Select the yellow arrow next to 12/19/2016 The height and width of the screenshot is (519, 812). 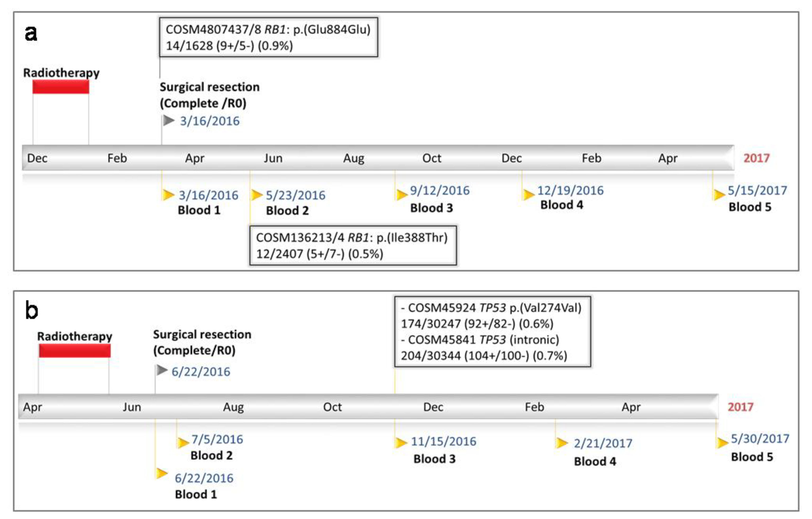coord(528,194)
